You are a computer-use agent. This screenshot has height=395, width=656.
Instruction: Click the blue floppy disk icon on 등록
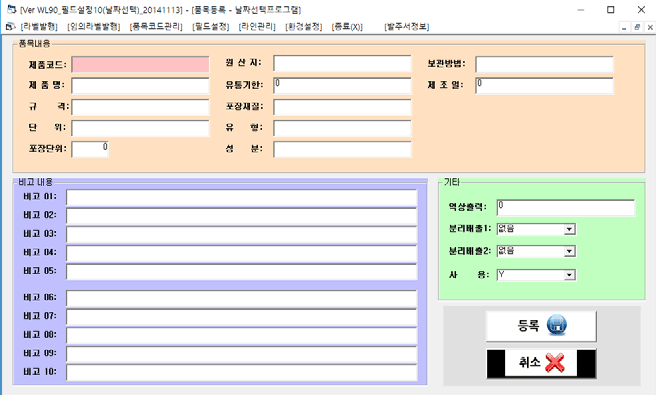(x=557, y=325)
